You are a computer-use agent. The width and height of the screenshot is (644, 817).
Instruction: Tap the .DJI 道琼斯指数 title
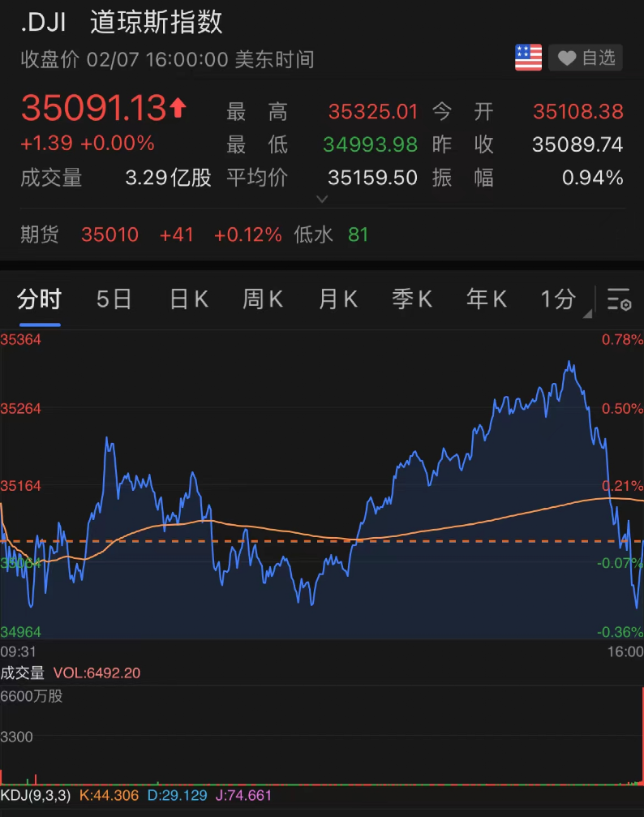click(122, 23)
